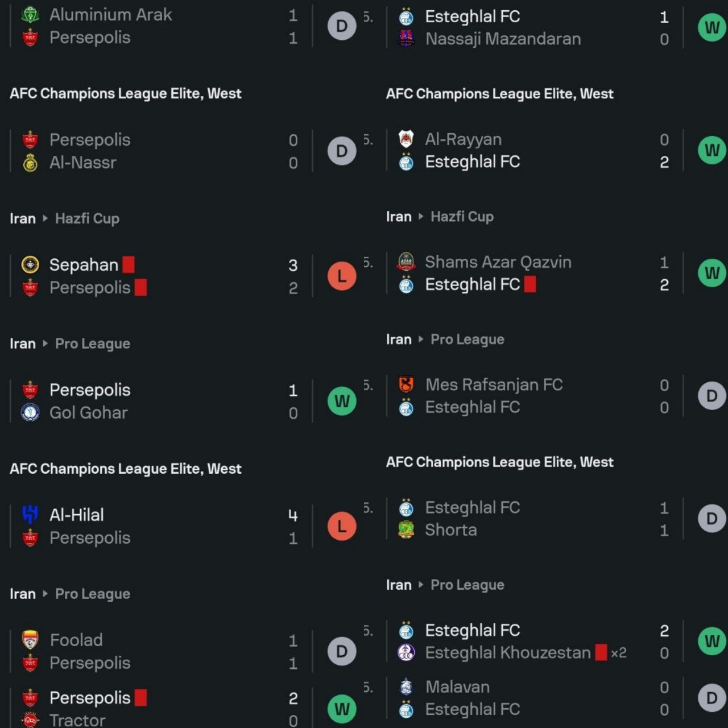Click the Sepahan team logo

[x=30, y=264]
